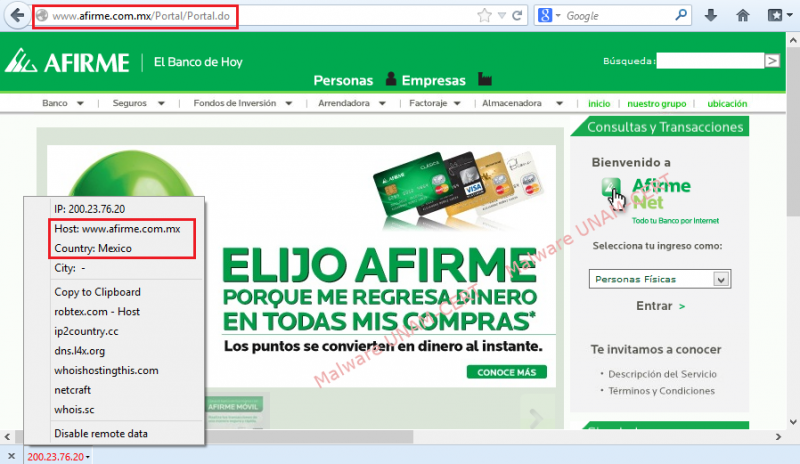Click horizontal scrollbar left arrow
The width and height of the screenshot is (800, 464).
[x=7, y=437]
